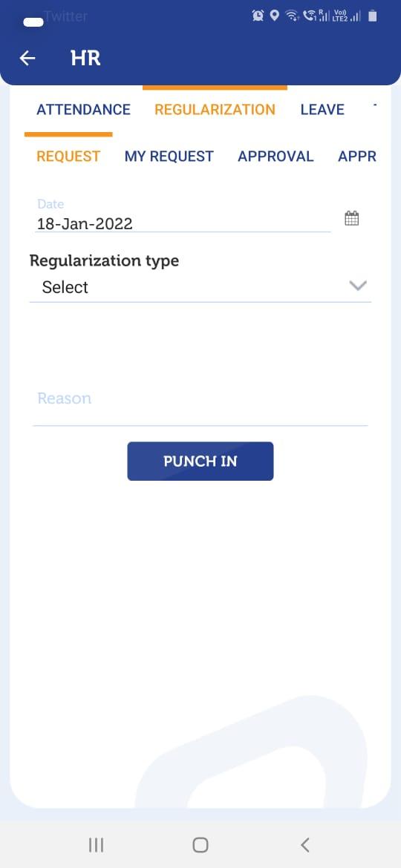Tap the location pin status icon

pos(274,16)
